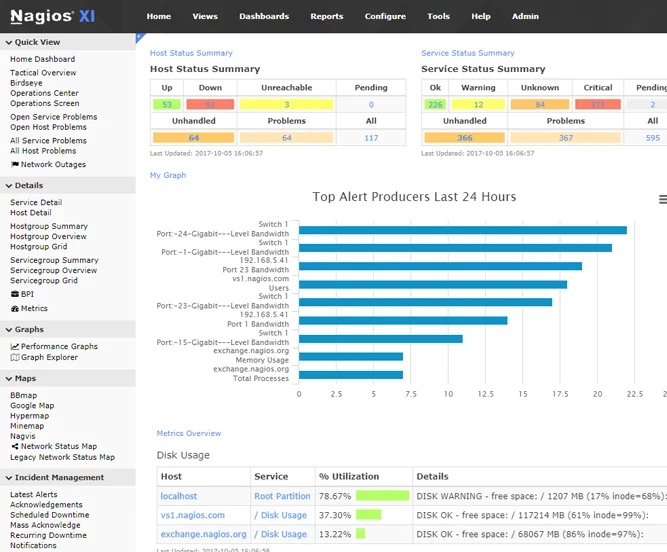Click All services count 595

point(653,138)
